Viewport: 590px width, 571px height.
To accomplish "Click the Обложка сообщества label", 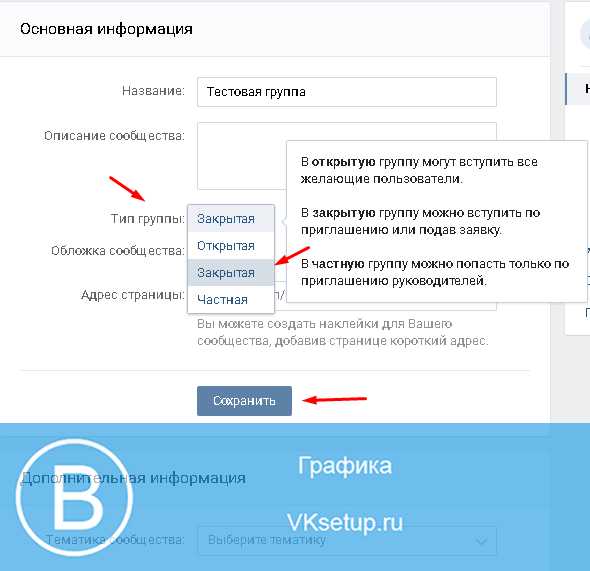I will 118,251.
